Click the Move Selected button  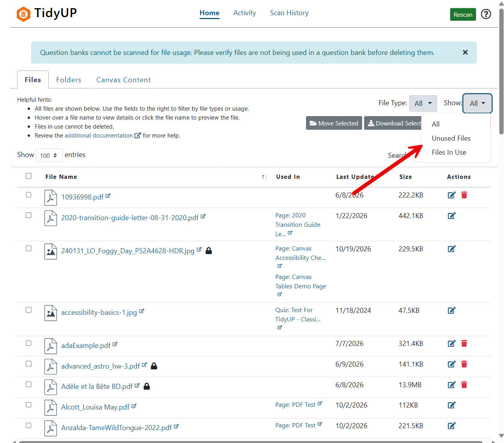coord(334,123)
